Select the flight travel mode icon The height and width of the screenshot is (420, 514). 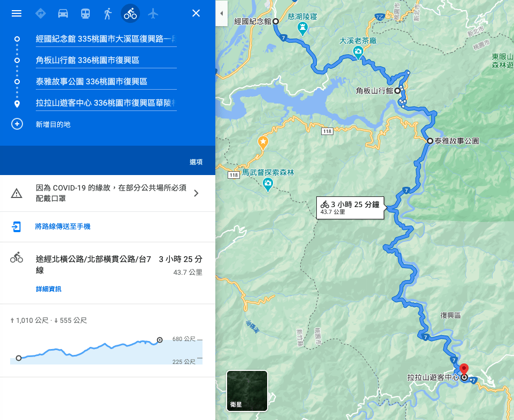pyautogui.click(x=153, y=13)
